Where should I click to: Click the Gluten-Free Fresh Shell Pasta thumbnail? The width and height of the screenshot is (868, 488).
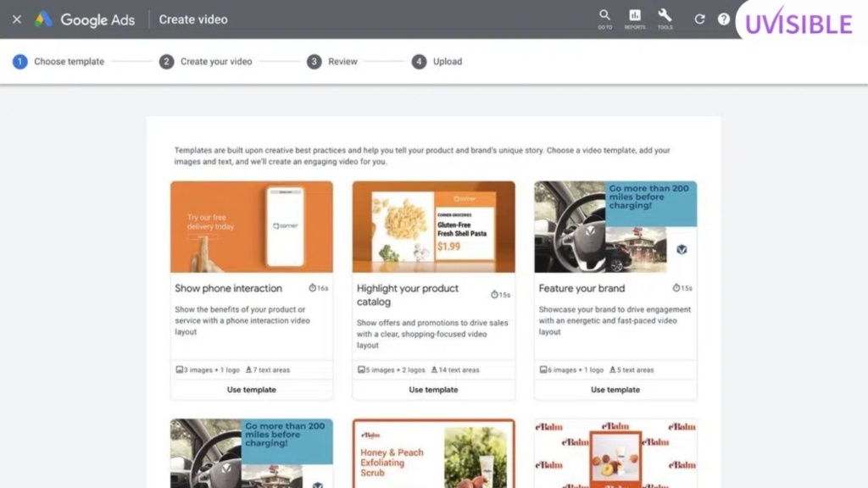[433, 226]
